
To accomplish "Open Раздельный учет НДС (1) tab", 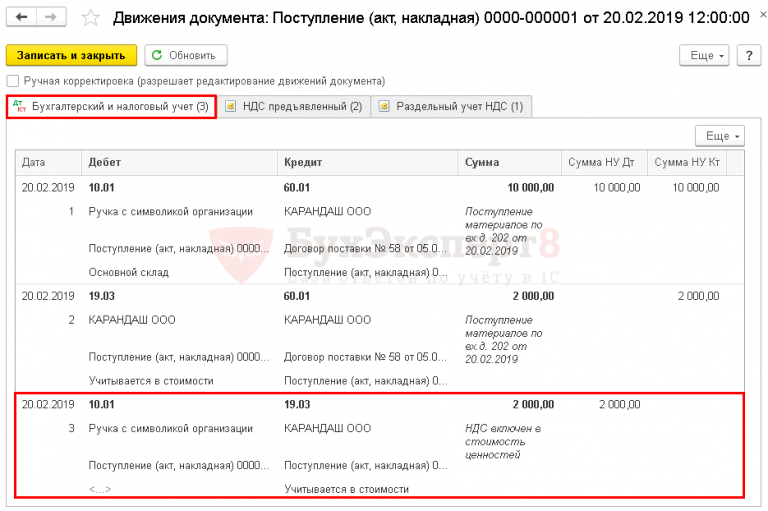I will tap(451, 106).
